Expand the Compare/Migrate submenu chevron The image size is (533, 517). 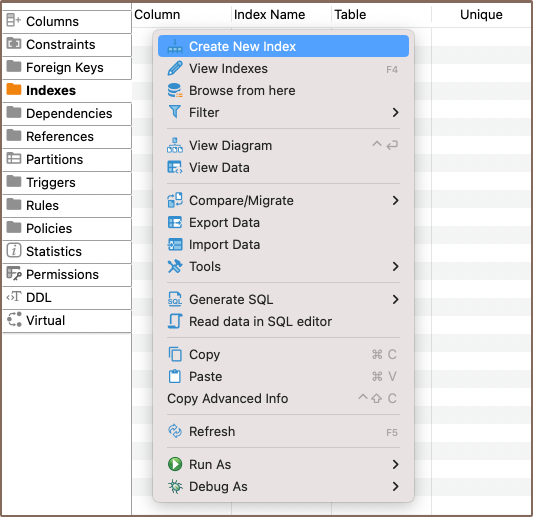[x=395, y=200]
